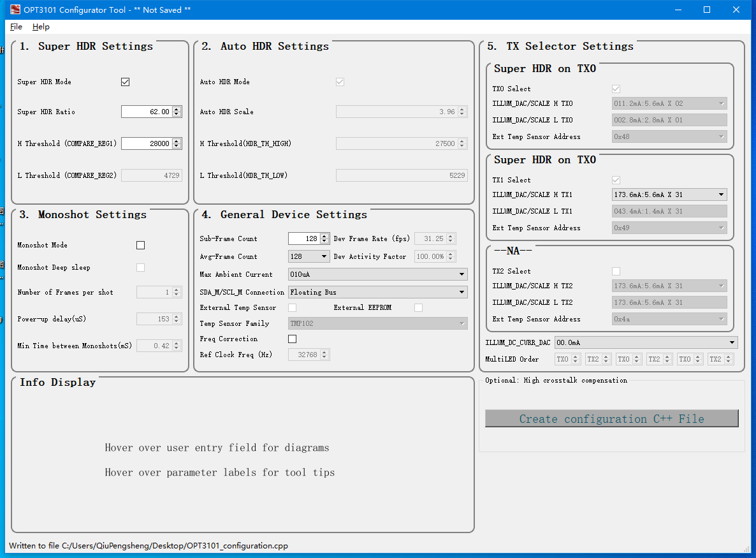Screen dimensions: 756x558
Task: Click the 'Hover over parameter labels for tool tips' text
Action: click(220, 472)
